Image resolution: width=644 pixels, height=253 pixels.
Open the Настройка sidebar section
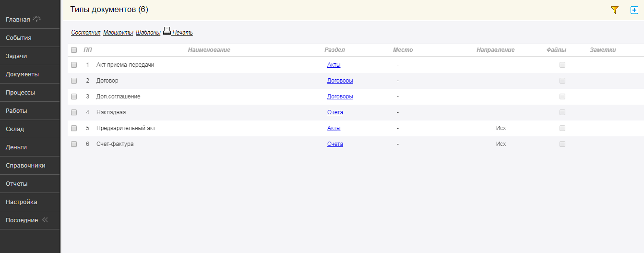tap(21, 202)
